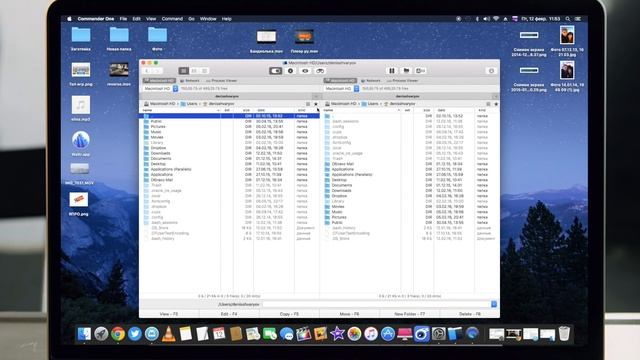Click the Move - F6 button

click(x=349, y=314)
